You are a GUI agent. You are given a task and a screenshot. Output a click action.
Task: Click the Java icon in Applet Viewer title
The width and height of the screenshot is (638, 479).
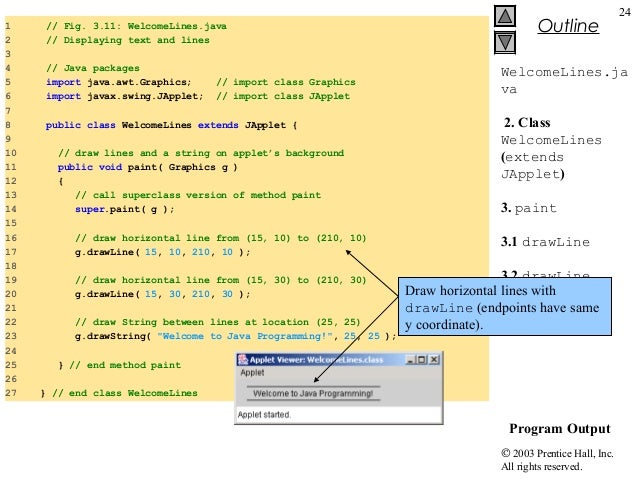[243, 359]
